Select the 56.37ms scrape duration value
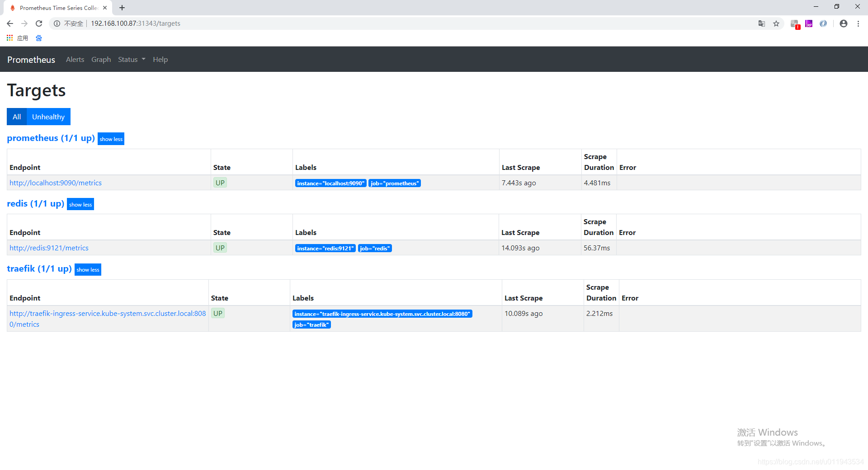The width and height of the screenshot is (868, 470). [597, 248]
